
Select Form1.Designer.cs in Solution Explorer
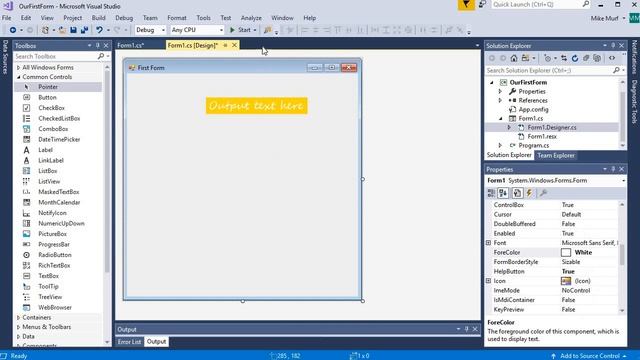[x=552, y=127]
